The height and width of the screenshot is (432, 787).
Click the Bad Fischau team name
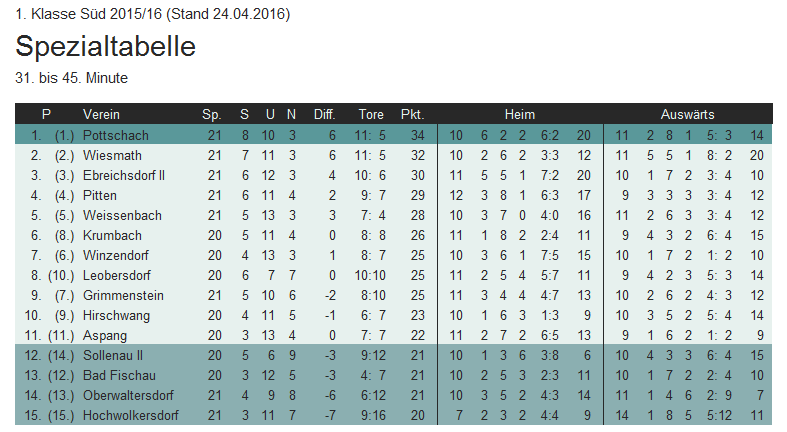pyautogui.click(x=116, y=375)
